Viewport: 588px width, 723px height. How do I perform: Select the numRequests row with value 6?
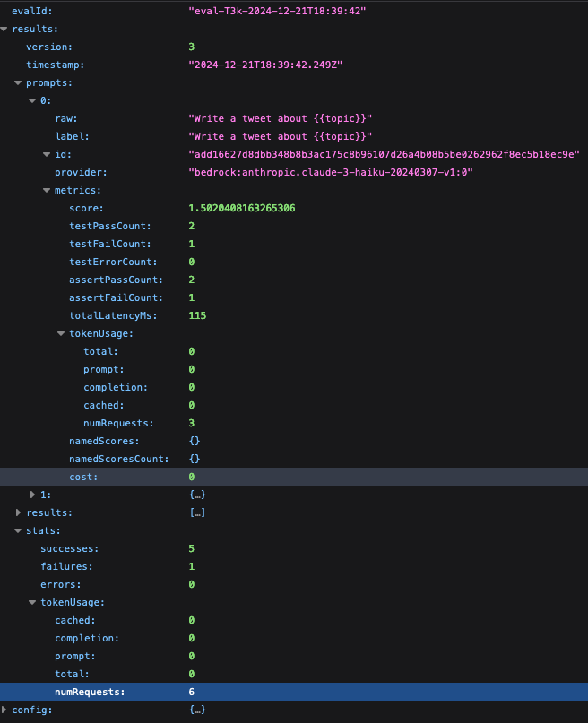tap(294, 693)
